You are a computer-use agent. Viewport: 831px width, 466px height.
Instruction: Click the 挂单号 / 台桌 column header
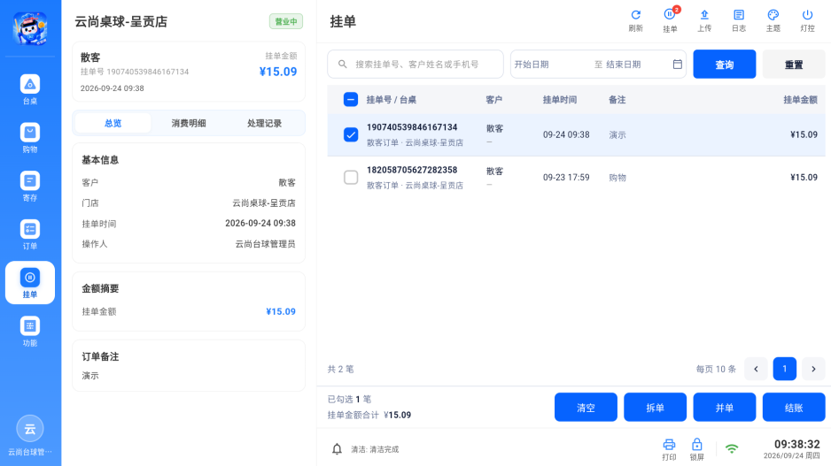coord(391,100)
